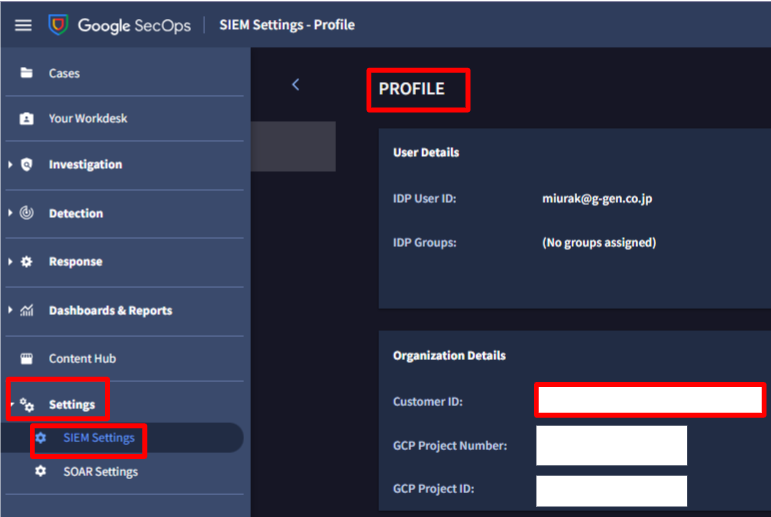
Task: Click the Investigation shield icon
Action: point(27,164)
